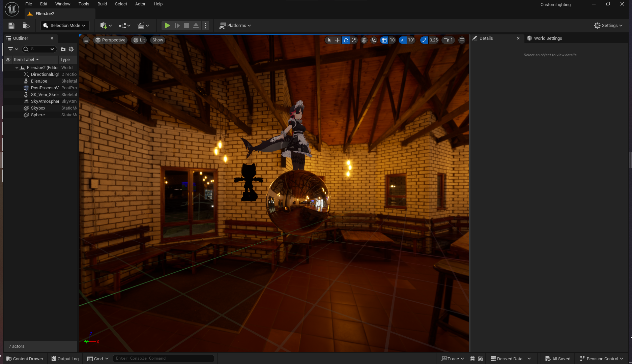Activate the Translate move gizmo tool

(337, 40)
